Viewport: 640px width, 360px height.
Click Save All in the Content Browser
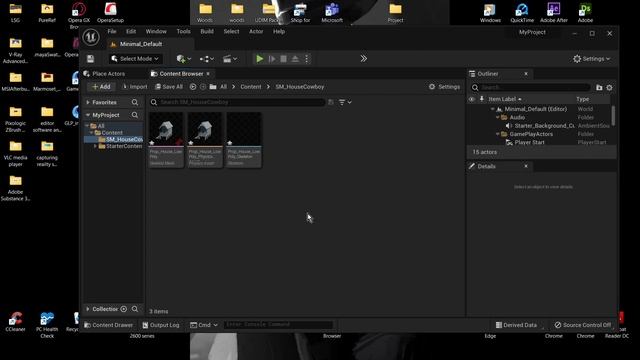[x=169, y=87]
